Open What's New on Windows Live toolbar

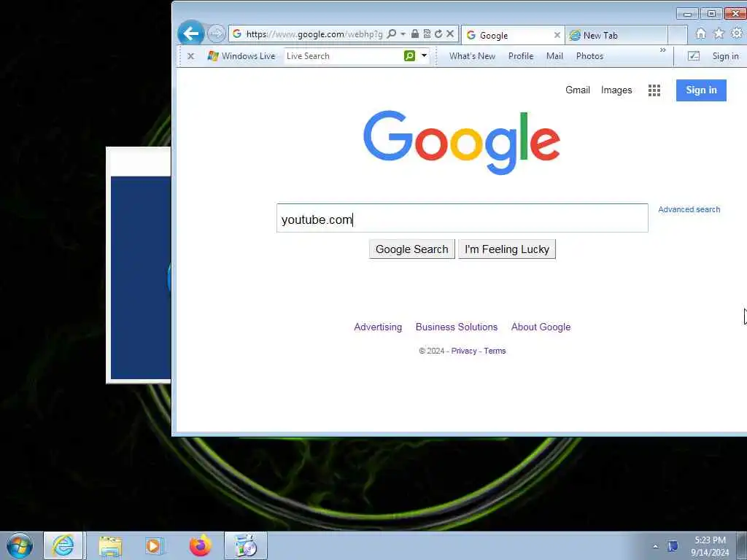pyautogui.click(x=472, y=56)
